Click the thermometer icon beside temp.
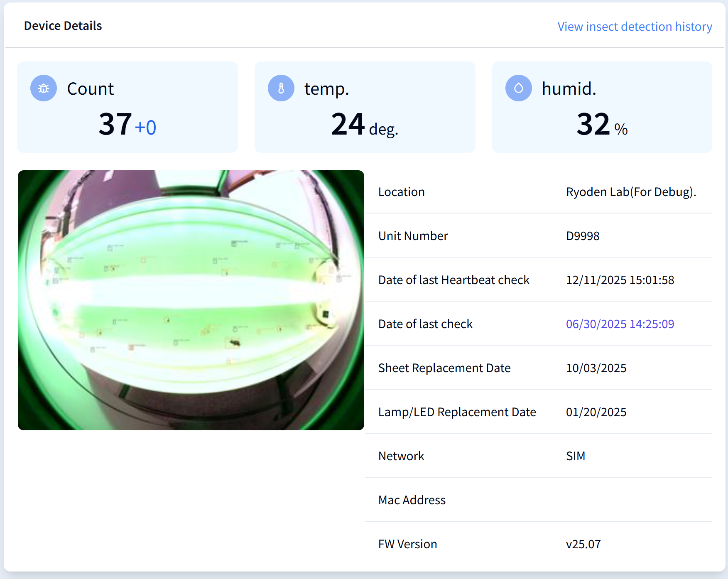Image resolution: width=728 pixels, height=579 pixels. pos(281,88)
